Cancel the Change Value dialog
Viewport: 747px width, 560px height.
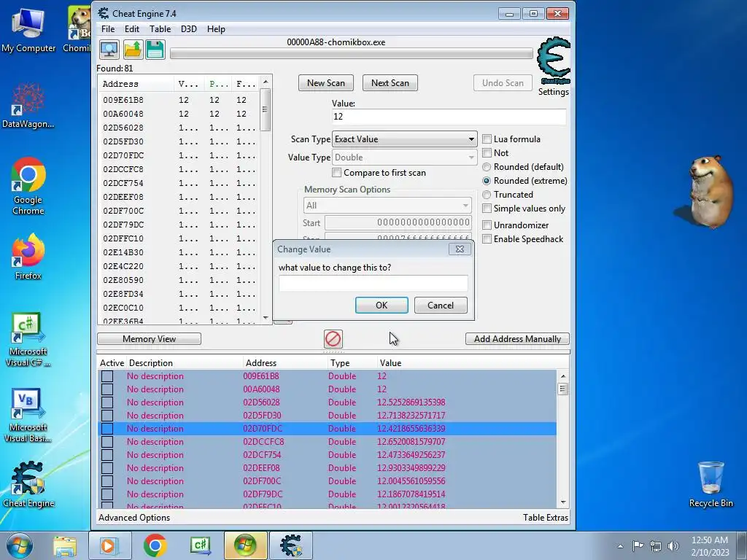click(x=441, y=306)
